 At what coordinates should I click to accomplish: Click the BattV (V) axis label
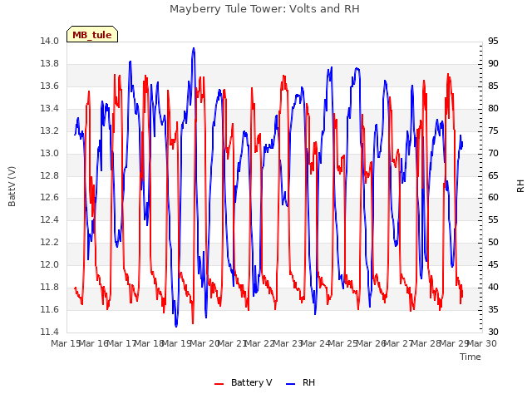12,186
